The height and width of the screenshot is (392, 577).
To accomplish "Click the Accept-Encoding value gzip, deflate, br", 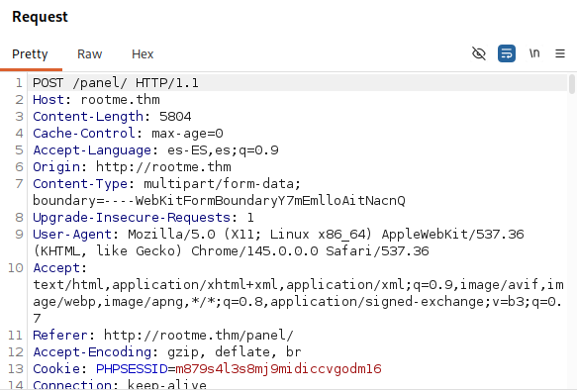I will (235, 351).
